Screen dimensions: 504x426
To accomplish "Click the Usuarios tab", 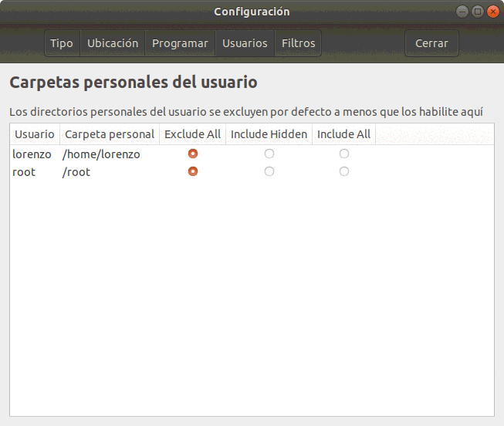I will coord(245,43).
